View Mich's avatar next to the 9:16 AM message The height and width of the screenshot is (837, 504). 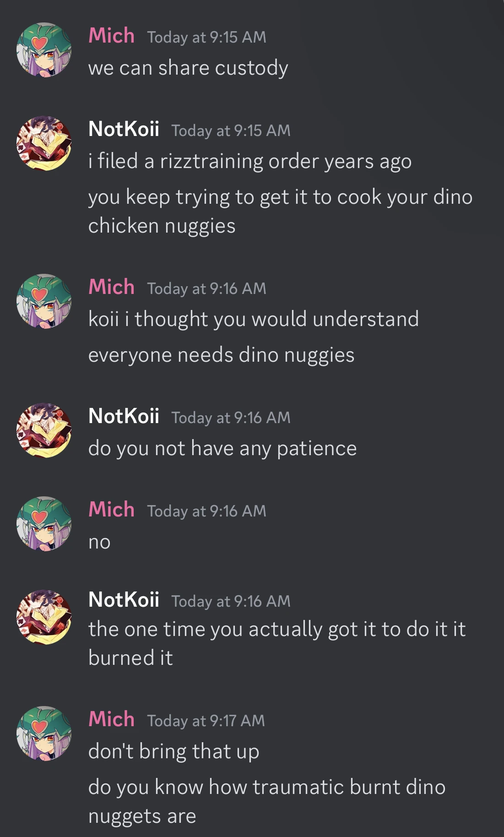click(x=44, y=302)
